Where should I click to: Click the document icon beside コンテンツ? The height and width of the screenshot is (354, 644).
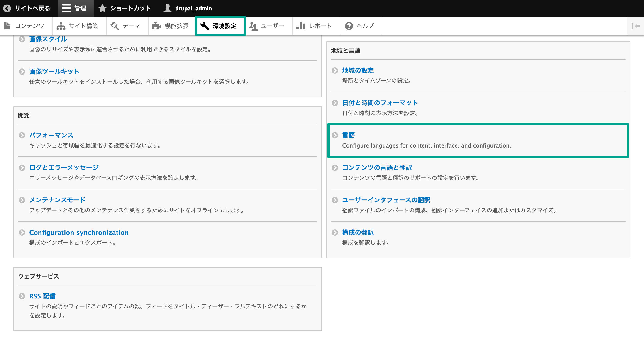coord(7,26)
